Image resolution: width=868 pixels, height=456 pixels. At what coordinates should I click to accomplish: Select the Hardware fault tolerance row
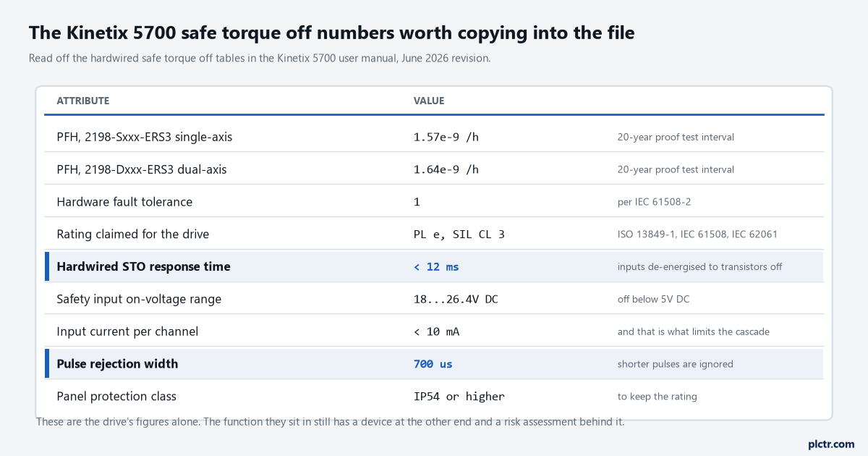click(x=434, y=201)
